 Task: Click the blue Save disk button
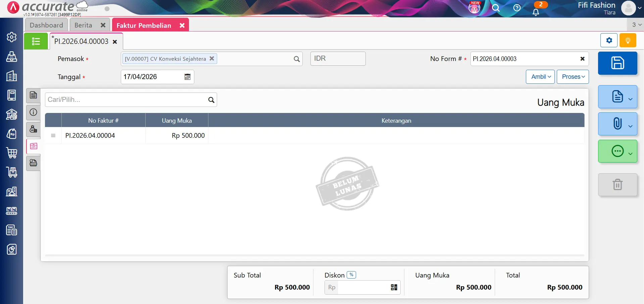pyautogui.click(x=617, y=63)
